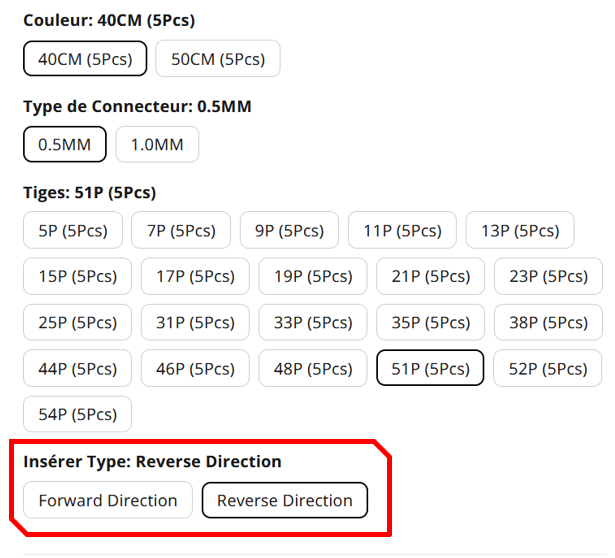The height and width of the screenshot is (558, 615).
Task: Select the 50CM (5Pcs) length option
Action: point(218,59)
